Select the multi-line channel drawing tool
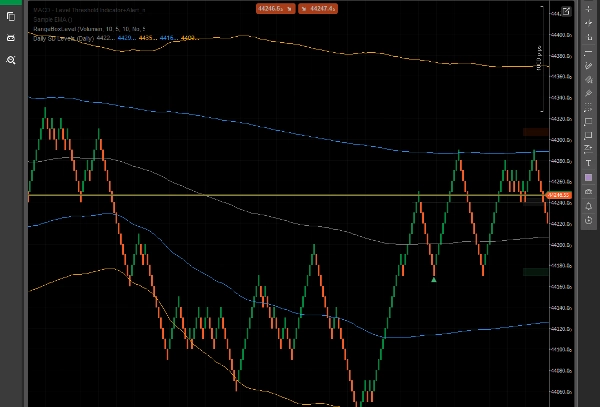This screenshot has width=600, height=407. pos(589,80)
